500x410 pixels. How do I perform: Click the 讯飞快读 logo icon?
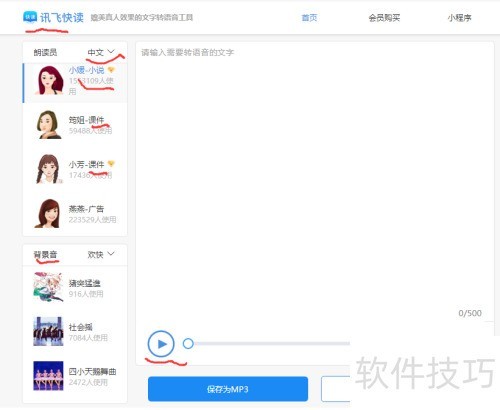point(30,17)
